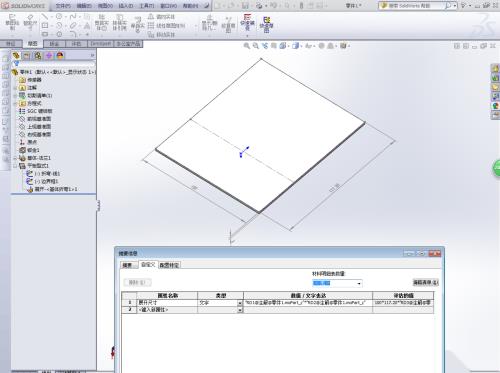Open the DisplayManager colored sphere tab icon
Viewport: 500px width, 373px height.
(60, 55)
